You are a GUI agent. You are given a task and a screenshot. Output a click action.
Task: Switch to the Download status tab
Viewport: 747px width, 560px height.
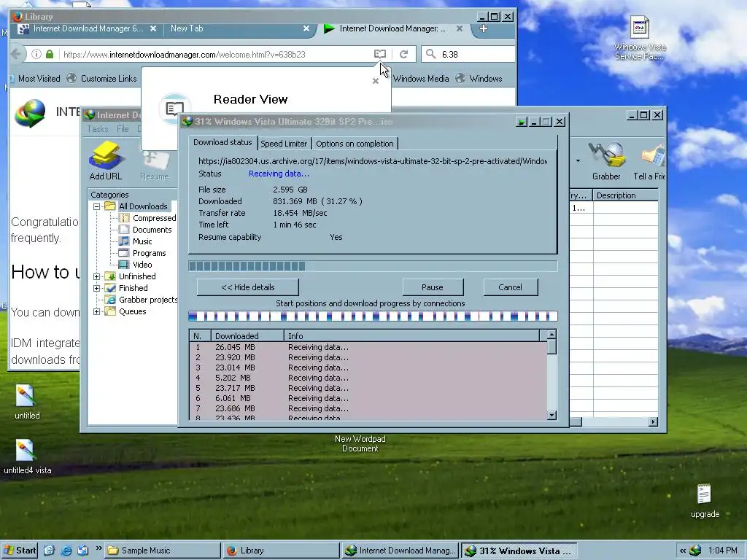pos(222,142)
